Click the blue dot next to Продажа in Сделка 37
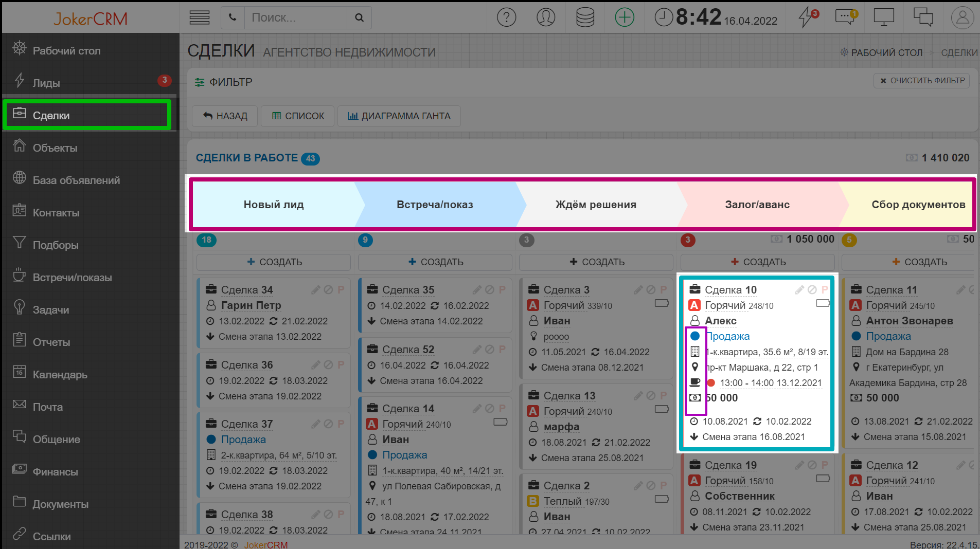Screen dimensions: 980x549 [211, 440]
